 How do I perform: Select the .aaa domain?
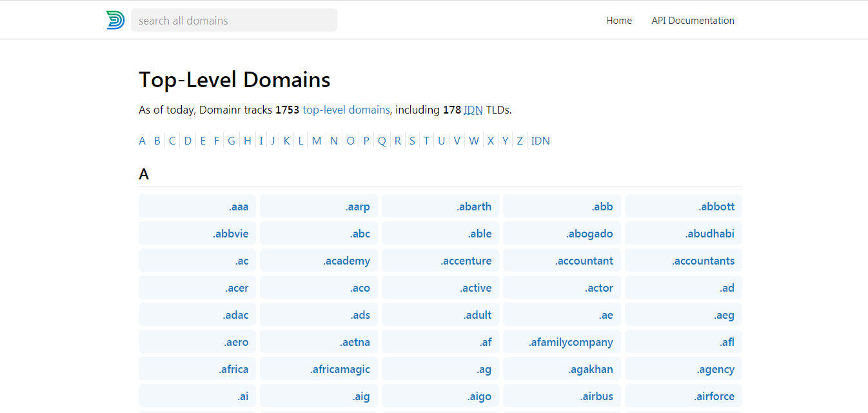(x=197, y=206)
